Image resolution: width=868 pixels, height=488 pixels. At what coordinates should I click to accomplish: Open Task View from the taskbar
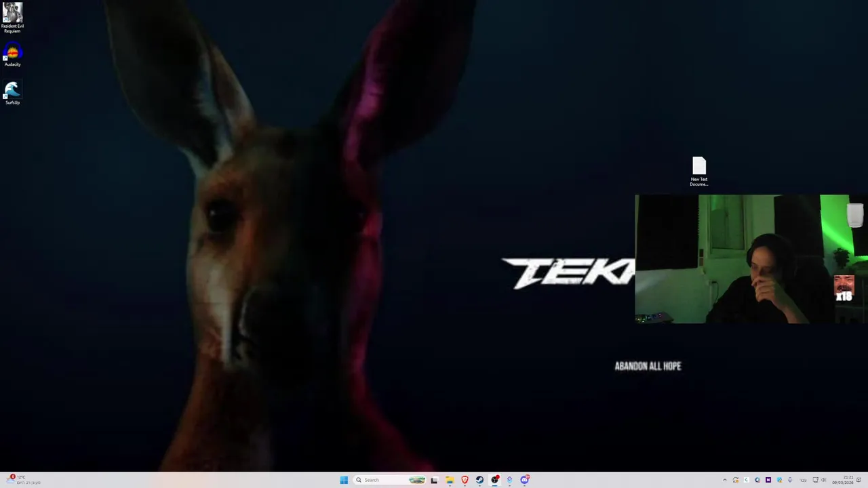coord(434,480)
